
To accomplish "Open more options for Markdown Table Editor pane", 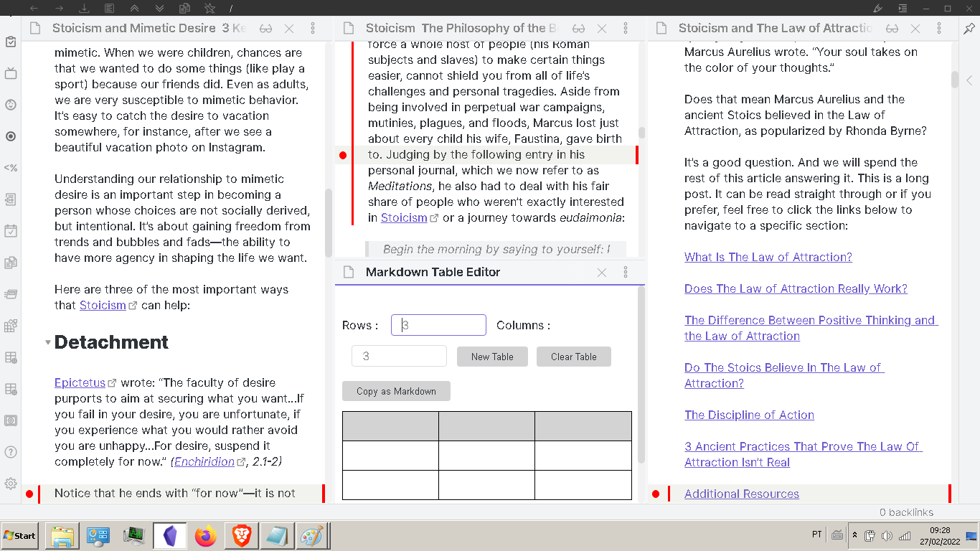I will point(626,272).
